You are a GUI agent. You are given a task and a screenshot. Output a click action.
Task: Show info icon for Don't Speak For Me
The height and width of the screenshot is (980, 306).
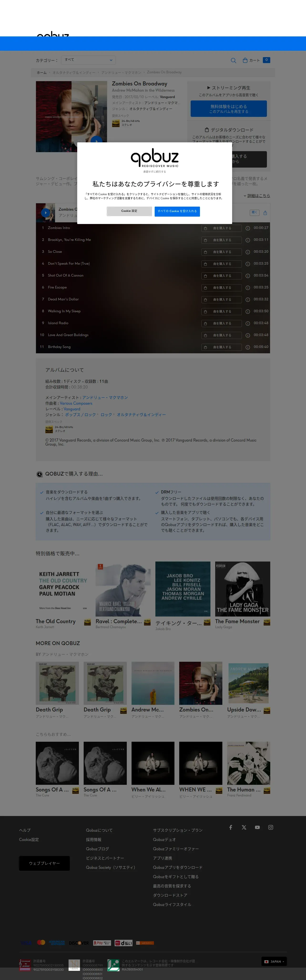pos(248,264)
